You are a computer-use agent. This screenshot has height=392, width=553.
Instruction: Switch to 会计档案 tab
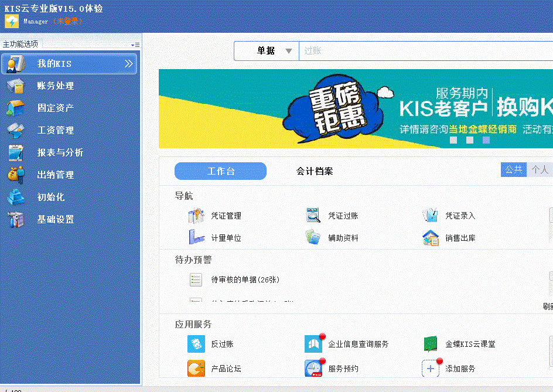(314, 171)
